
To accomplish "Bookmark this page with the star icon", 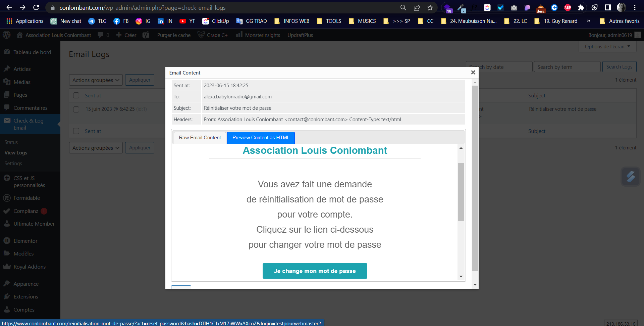I will pyautogui.click(x=430, y=7).
